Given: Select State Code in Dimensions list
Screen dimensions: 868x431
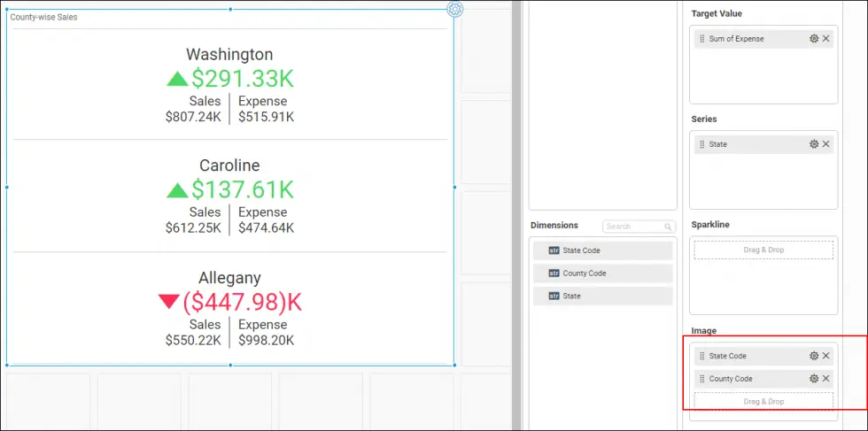Looking at the screenshot, I should 602,250.
